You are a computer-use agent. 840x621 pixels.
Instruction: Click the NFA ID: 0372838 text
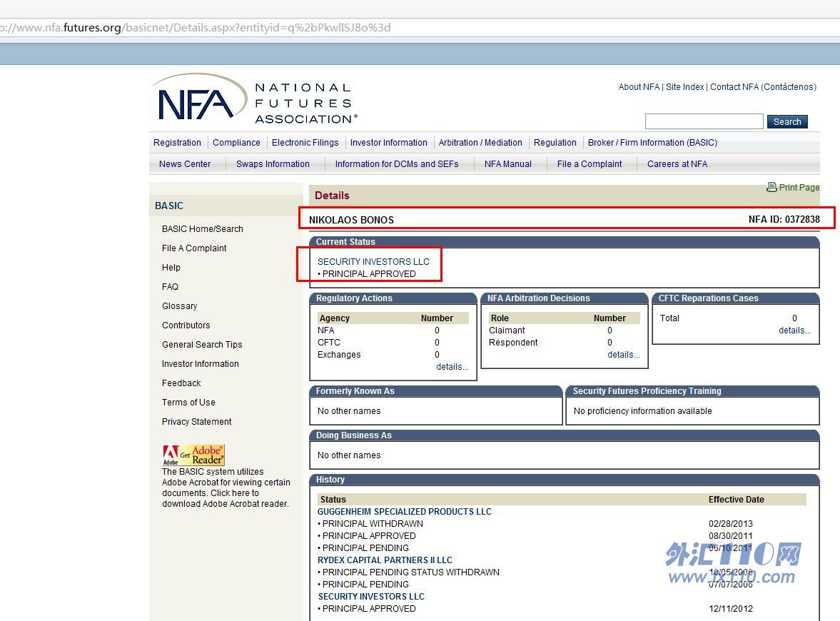pos(784,219)
